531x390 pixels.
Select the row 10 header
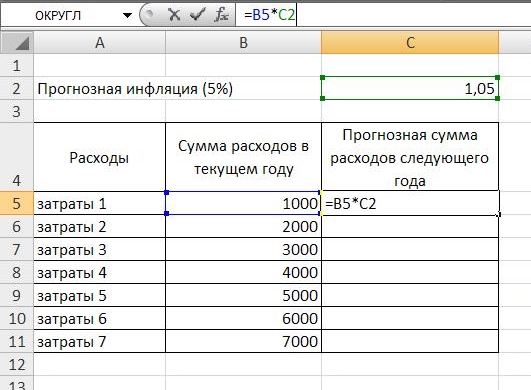point(17,319)
